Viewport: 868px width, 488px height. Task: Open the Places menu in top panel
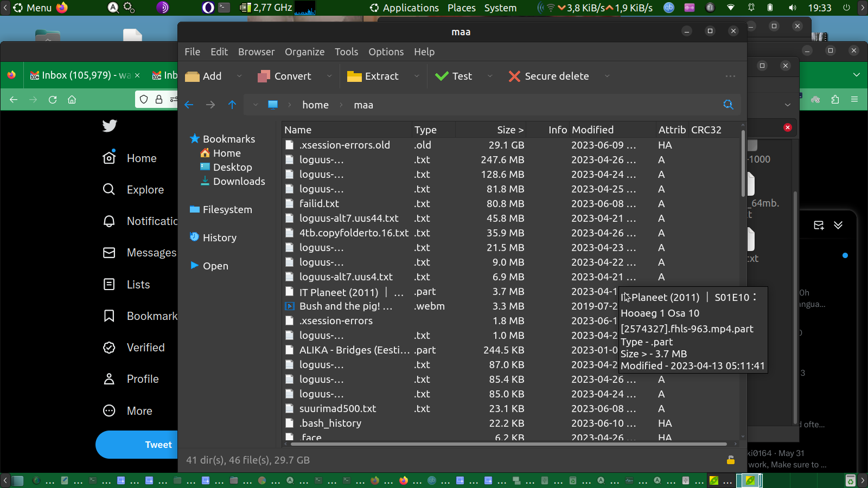(x=461, y=8)
